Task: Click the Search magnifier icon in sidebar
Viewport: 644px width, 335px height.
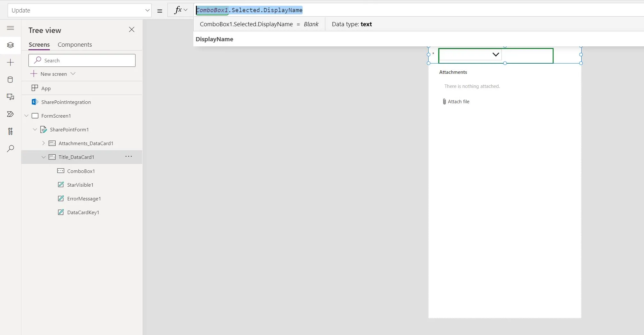Action: pyautogui.click(x=10, y=149)
